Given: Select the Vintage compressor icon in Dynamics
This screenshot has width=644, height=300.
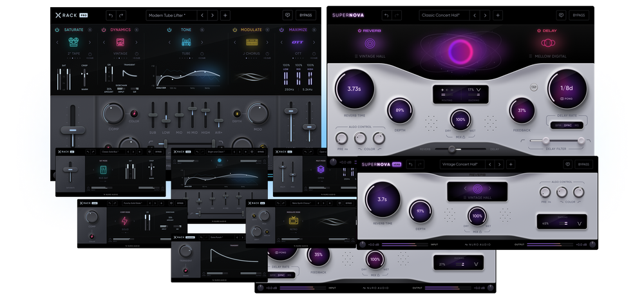Looking at the screenshot, I should click(x=120, y=42).
